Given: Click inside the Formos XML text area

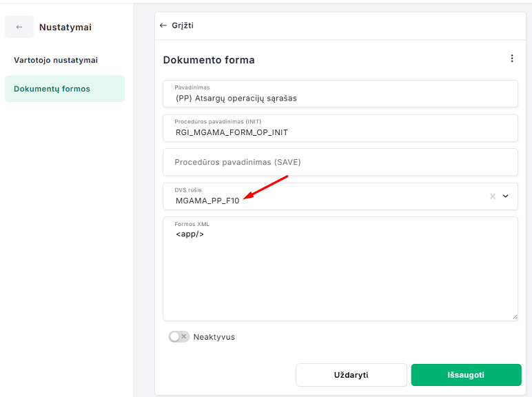Looking at the screenshot, I should tap(340, 276).
